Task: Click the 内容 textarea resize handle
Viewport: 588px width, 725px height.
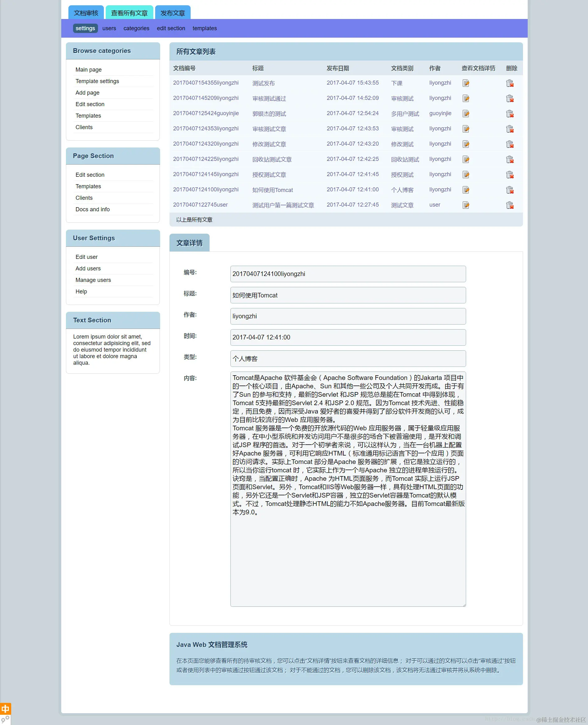Action: click(464, 605)
